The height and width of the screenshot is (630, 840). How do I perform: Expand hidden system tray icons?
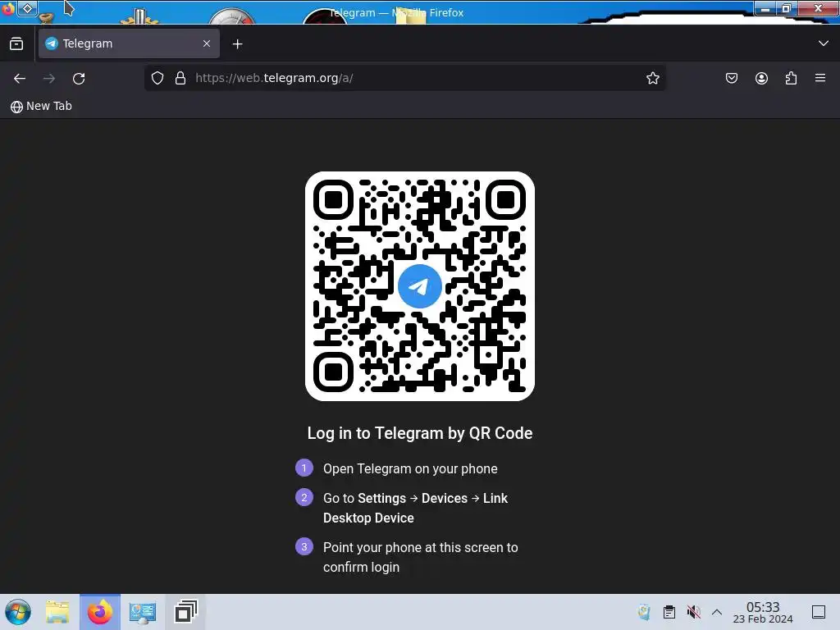click(x=717, y=612)
